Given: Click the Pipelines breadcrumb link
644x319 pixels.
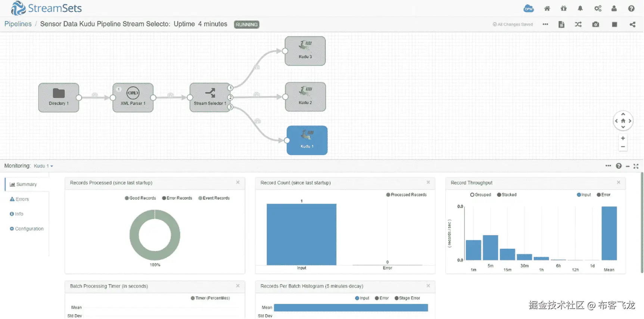Looking at the screenshot, I should pyautogui.click(x=18, y=24).
